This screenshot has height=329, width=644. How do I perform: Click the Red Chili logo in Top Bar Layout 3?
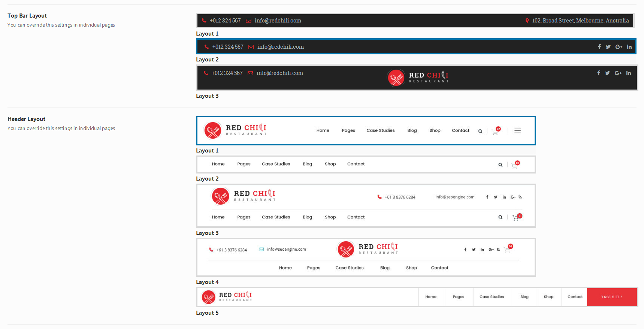click(418, 78)
